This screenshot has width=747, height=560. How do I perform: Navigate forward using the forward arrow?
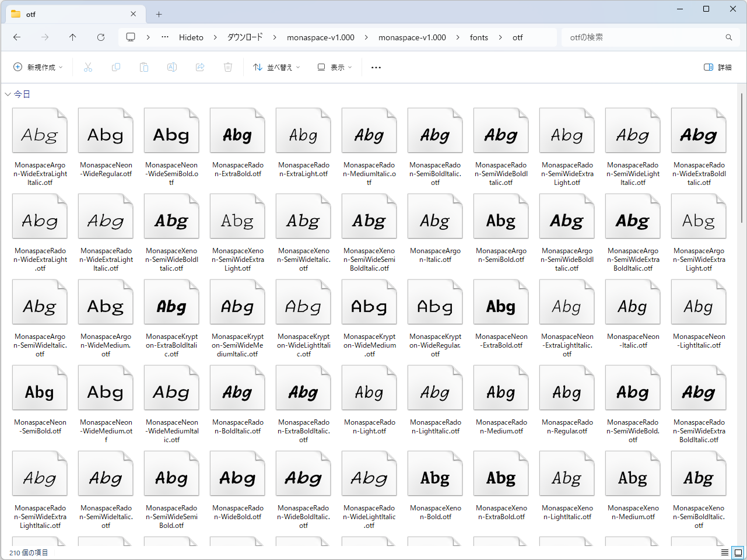(x=44, y=37)
